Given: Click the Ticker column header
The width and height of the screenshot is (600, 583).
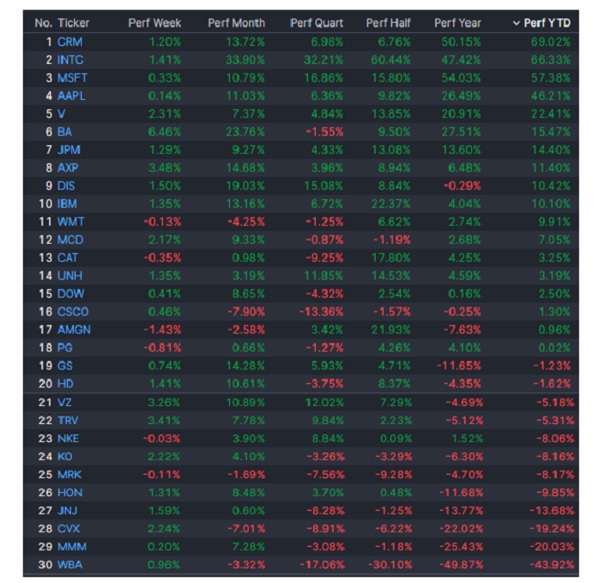Looking at the screenshot, I should click(x=73, y=23).
